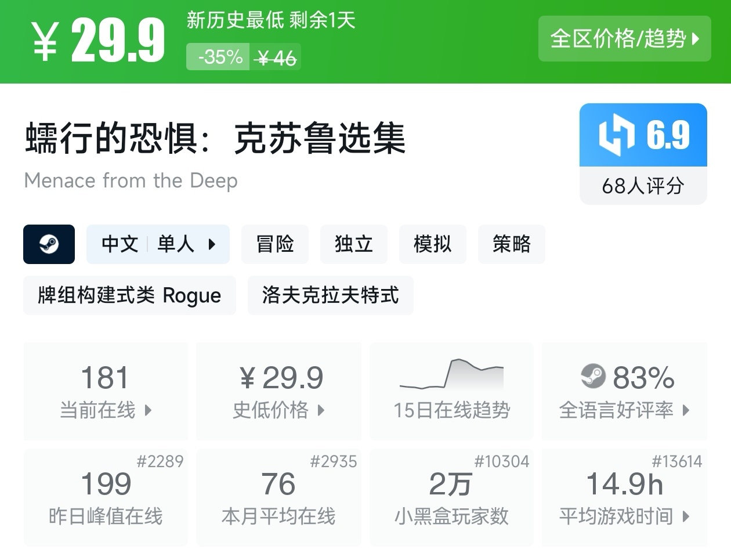
Task: Select the 独立 indie tag
Action: pyautogui.click(x=353, y=244)
